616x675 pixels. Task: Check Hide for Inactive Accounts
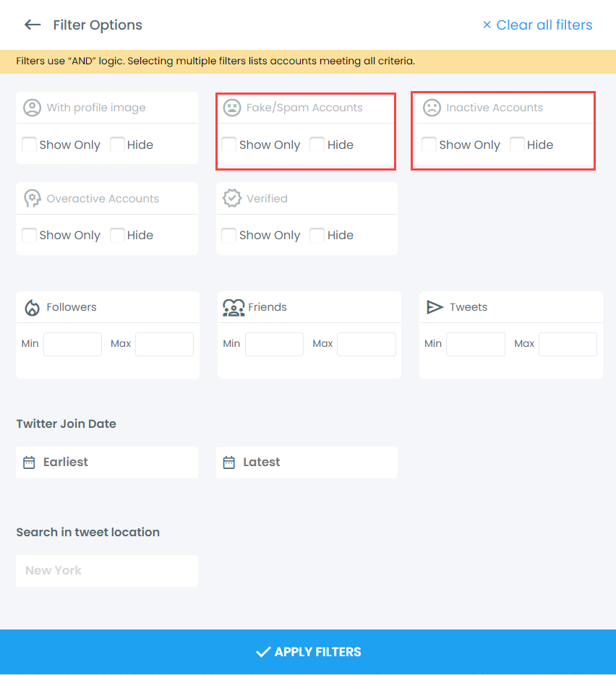[517, 145]
